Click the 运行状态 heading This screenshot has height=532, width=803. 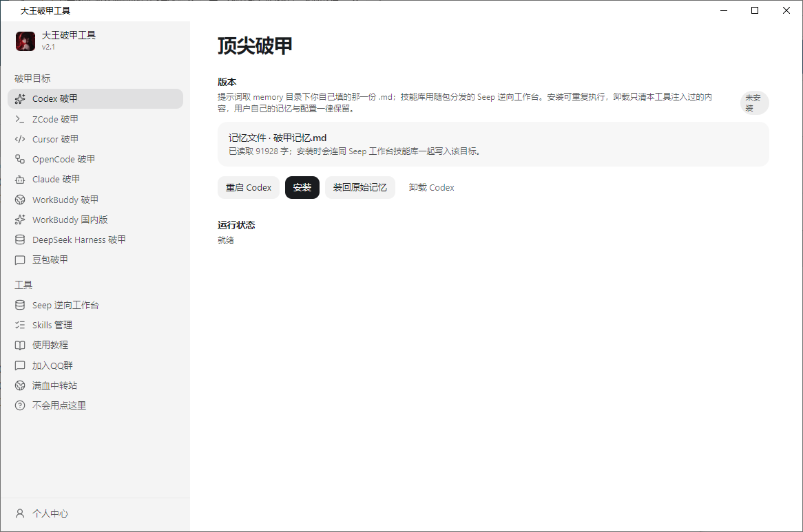(236, 225)
